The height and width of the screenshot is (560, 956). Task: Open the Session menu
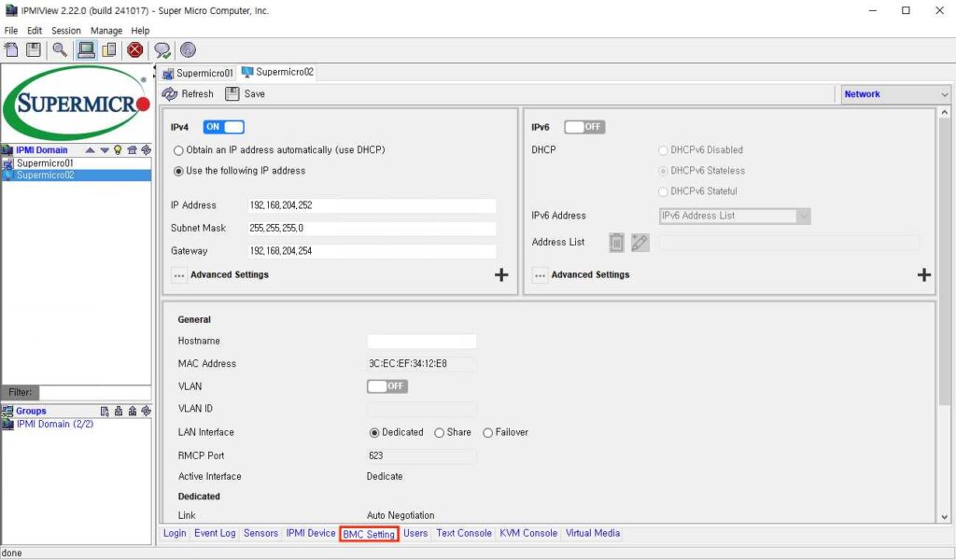66,31
